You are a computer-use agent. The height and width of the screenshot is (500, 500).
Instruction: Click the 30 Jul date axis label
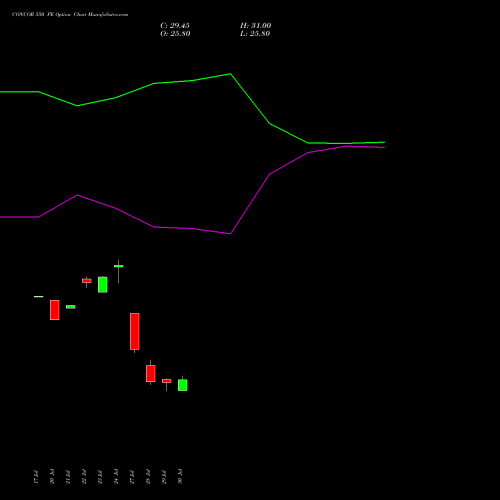pos(180,476)
